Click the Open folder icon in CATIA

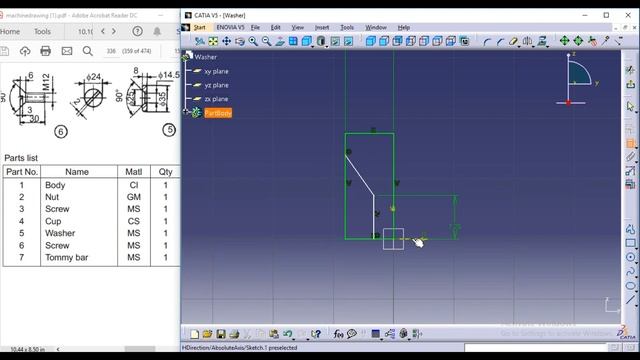click(207, 334)
